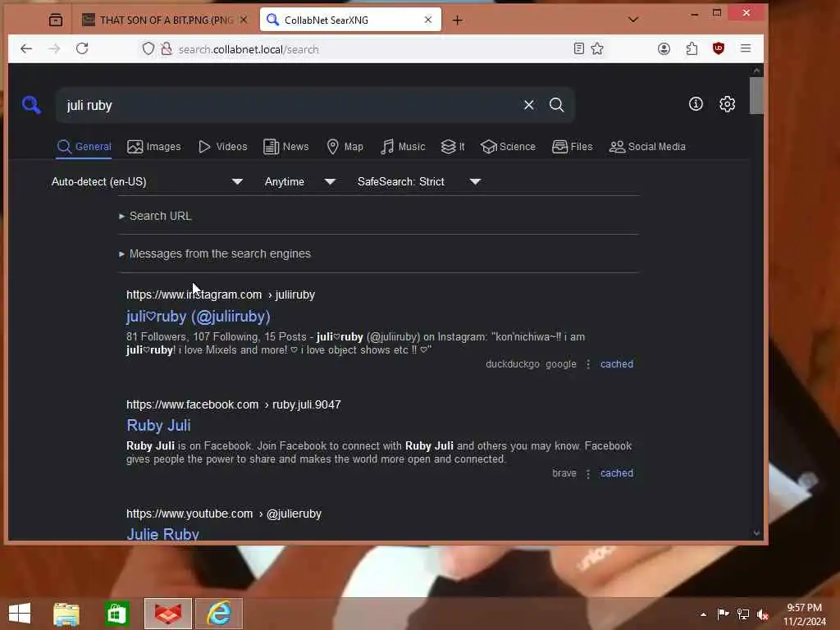Submit search with magnifier button

click(x=557, y=105)
